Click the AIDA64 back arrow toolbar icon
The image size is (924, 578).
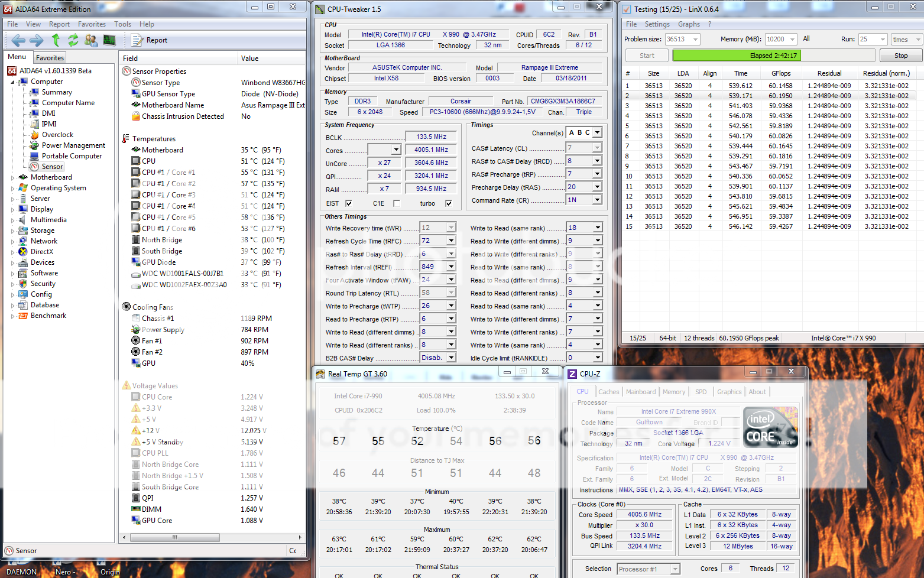coord(19,40)
